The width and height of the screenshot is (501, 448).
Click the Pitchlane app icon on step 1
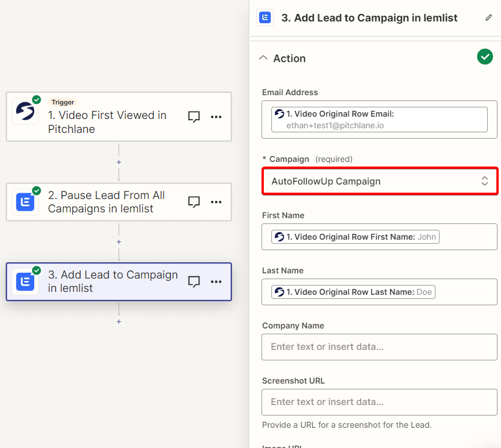tap(26, 111)
